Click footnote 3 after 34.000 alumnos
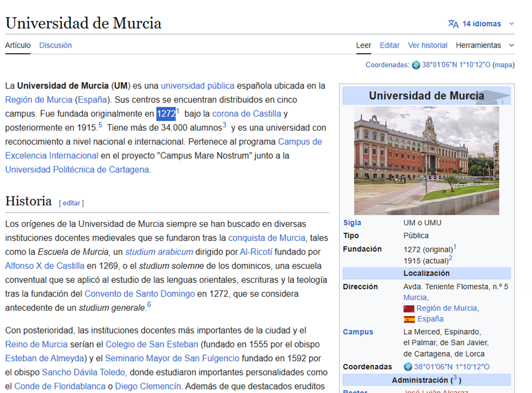 [x=224, y=125]
